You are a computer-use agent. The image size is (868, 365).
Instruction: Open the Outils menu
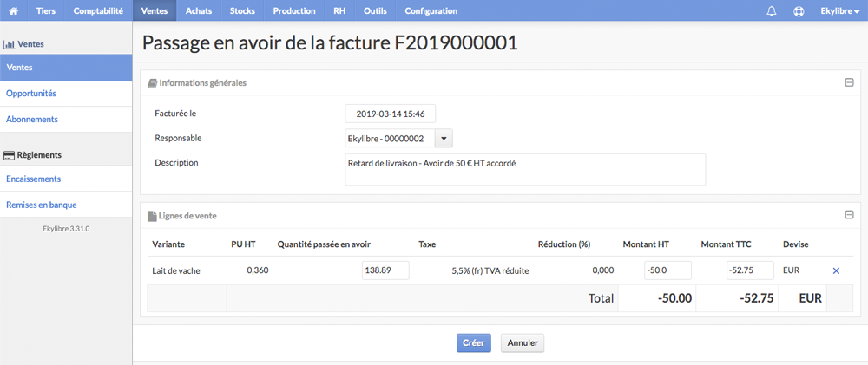[x=375, y=11]
